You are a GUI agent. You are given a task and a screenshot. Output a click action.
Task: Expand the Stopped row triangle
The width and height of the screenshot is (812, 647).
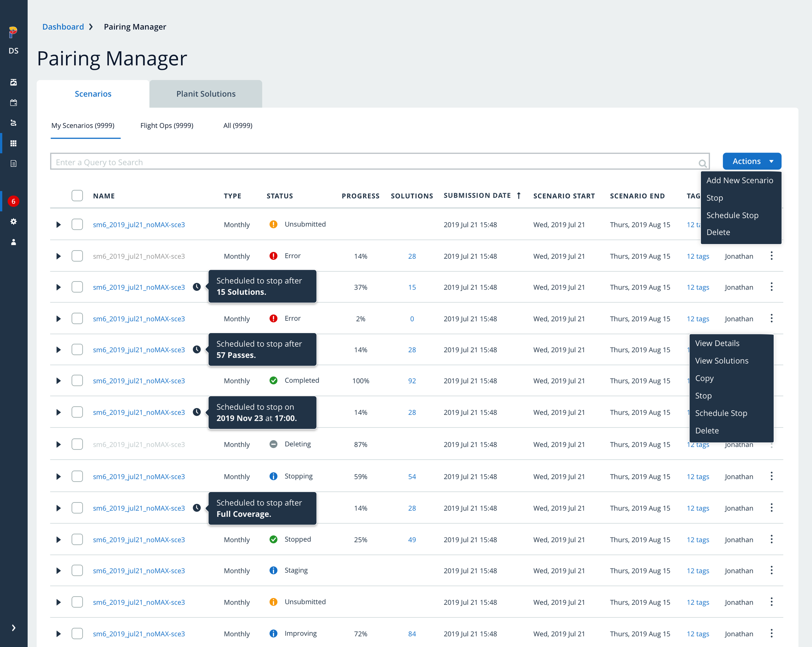(58, 539)
